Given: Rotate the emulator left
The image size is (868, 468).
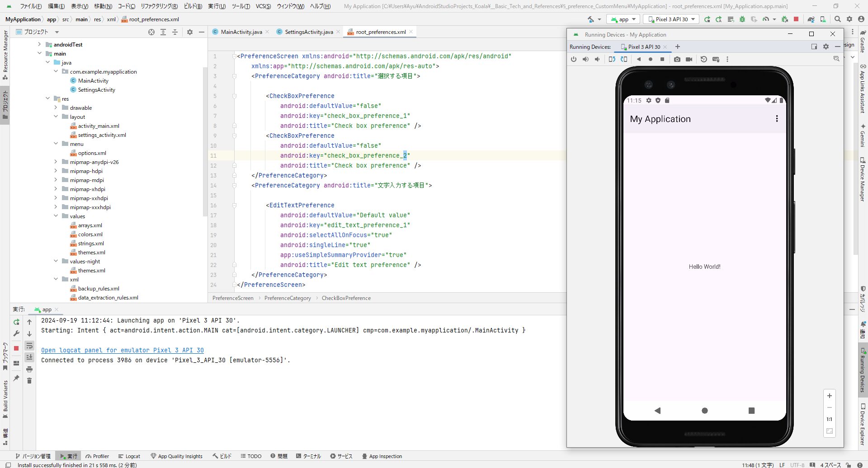Looking at the screenshot, I should 612,59.
